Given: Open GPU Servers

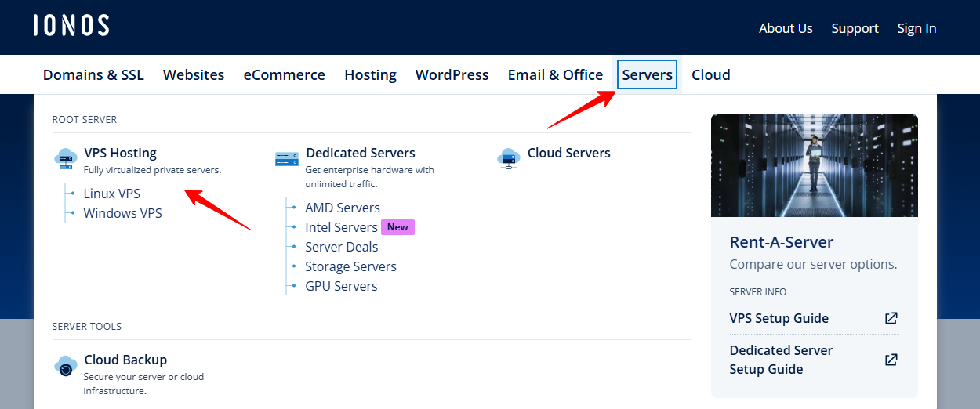Looking at the screenshot, I should (341, 286).
